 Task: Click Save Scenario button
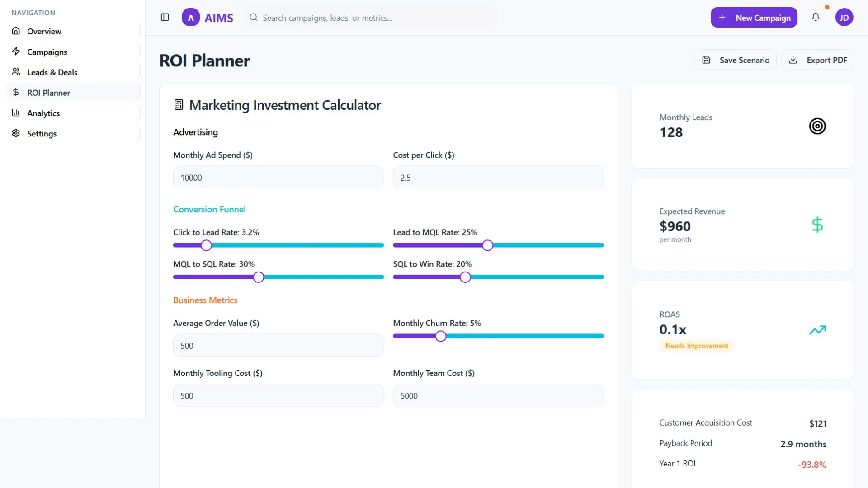coord(735,60)
